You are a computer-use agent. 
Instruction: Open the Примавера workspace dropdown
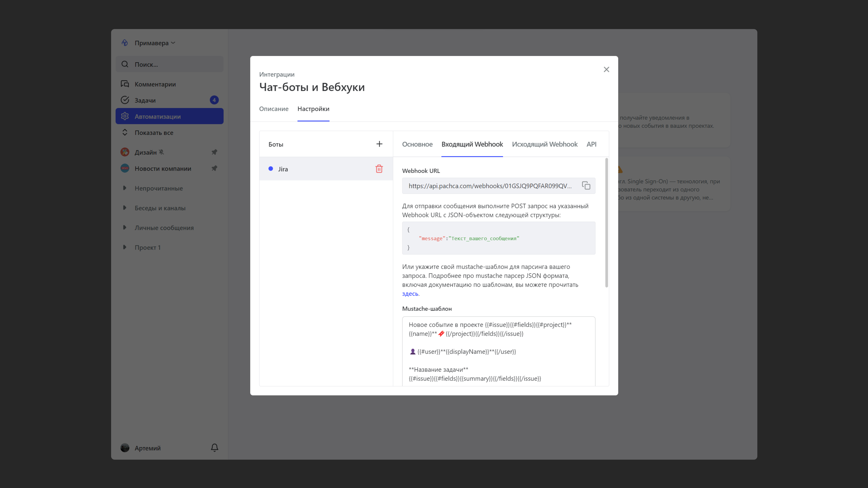click(x=155, y=43)
